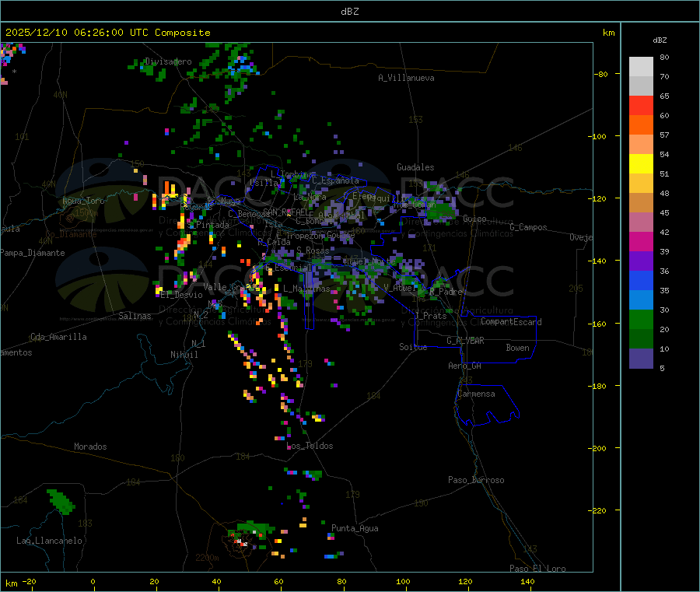Screen dimensions: 700x592
Task: Click the yellow 51–54 dBZ legend swatch
Action: click(x=641, y=164)
